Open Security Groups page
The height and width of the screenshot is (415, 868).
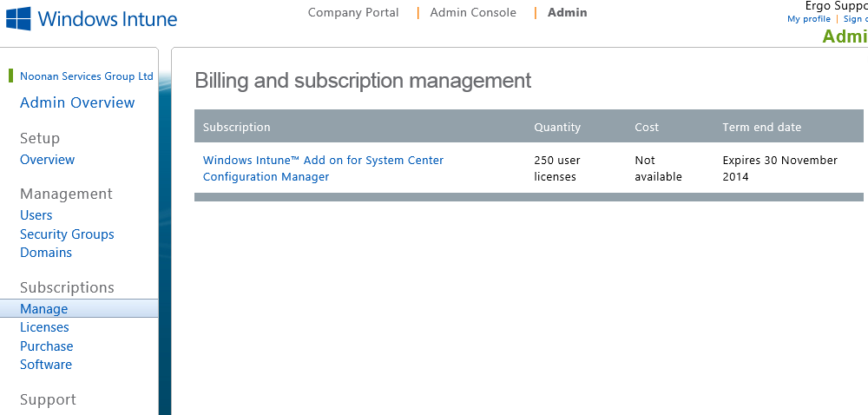point(67,234)
